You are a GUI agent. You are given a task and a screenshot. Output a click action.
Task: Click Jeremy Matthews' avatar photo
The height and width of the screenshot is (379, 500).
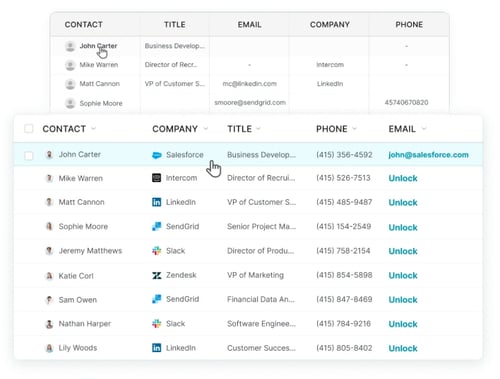click(x=49, y=251)
